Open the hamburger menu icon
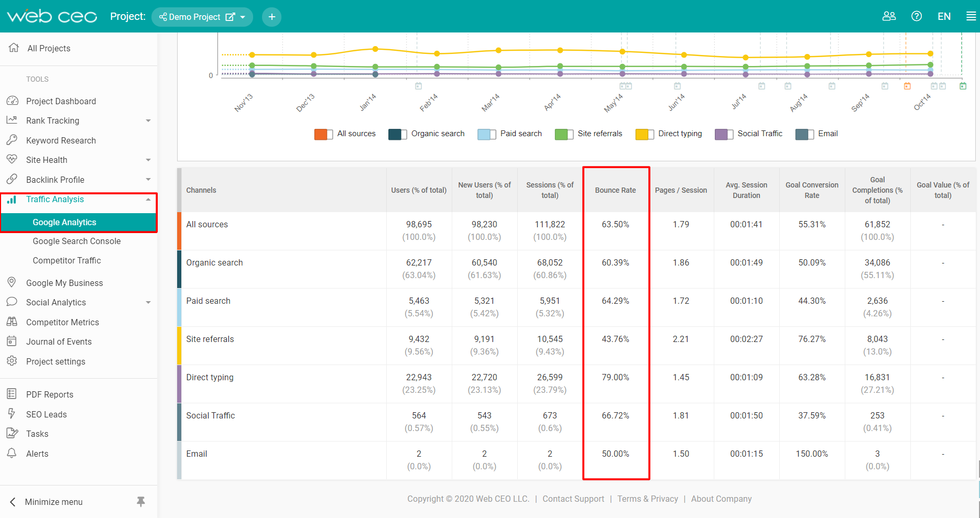Viewport: 980px width, 518px height. 971,16
